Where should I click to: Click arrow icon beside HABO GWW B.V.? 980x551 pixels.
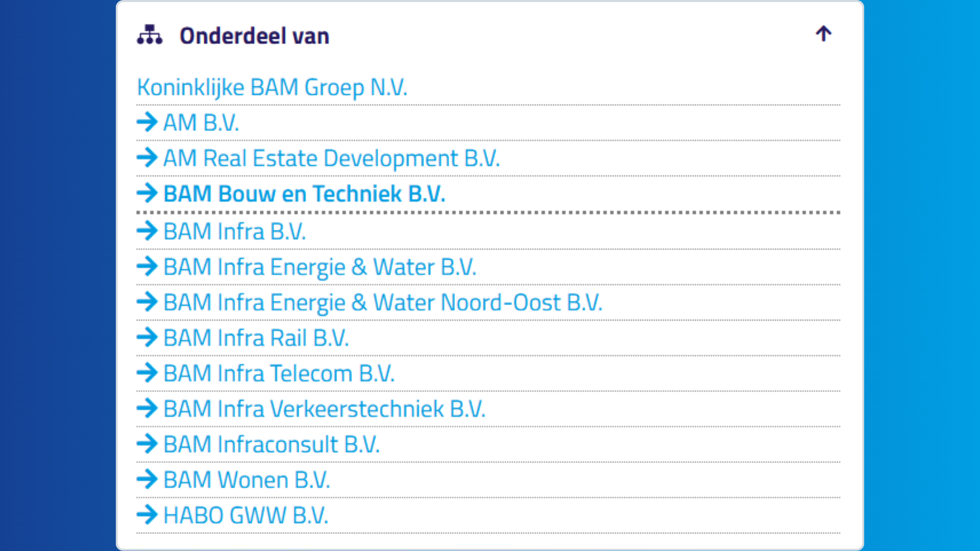pyautogui.click(x=147, y=514)
